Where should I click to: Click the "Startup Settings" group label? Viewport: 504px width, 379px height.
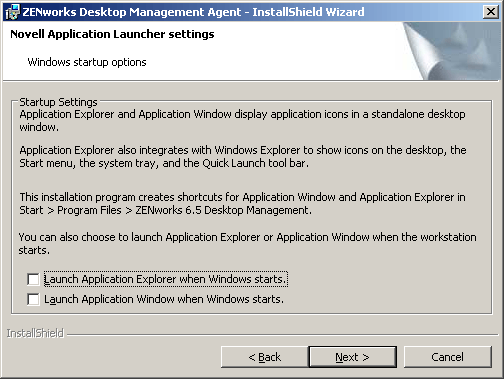(58, 102)
